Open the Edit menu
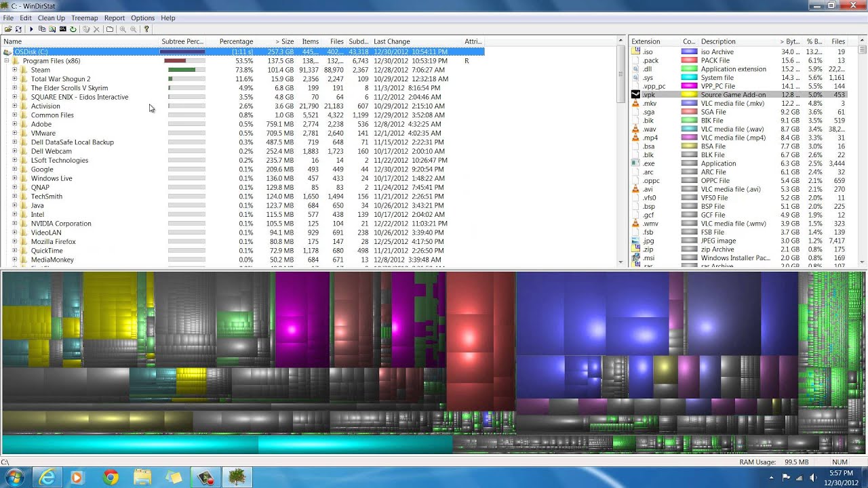The image size is (868, 488). pos(26,18)
